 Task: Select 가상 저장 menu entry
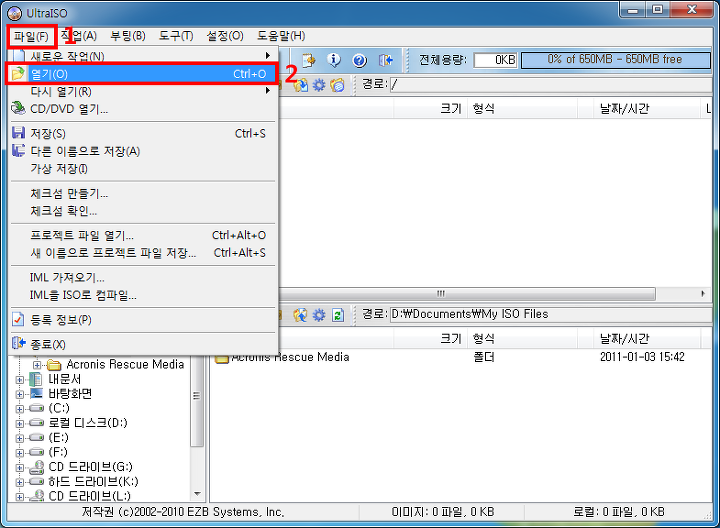pyautogui.click(x=141, y=169)
